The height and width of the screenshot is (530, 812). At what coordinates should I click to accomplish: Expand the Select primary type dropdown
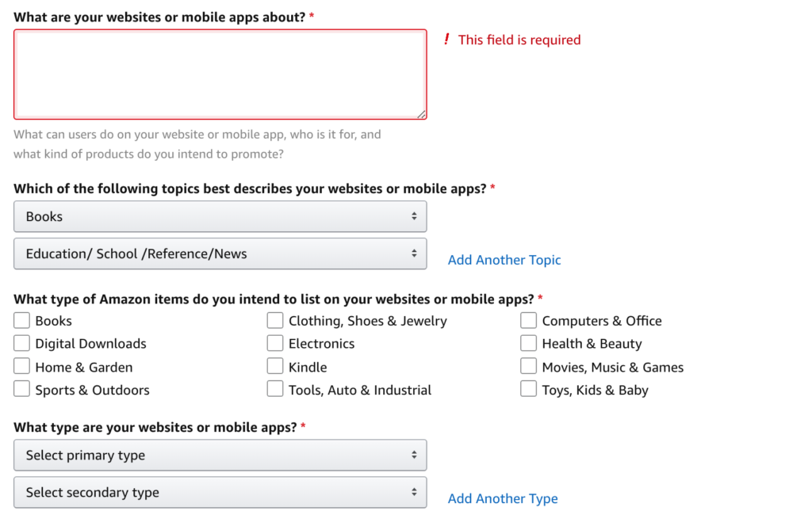coord(220,456)
